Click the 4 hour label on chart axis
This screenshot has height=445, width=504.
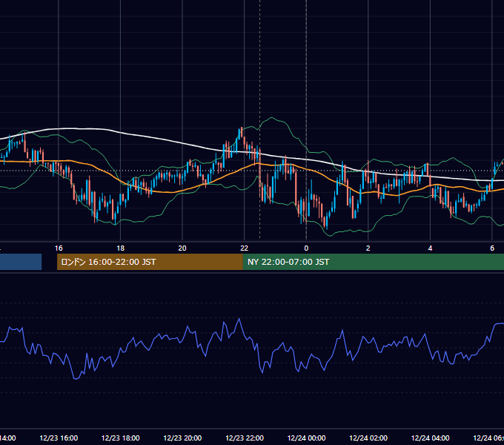click(430, 248)
